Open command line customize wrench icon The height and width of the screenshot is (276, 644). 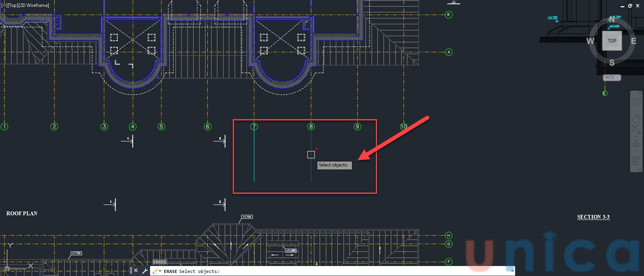(x=145, y=271)
